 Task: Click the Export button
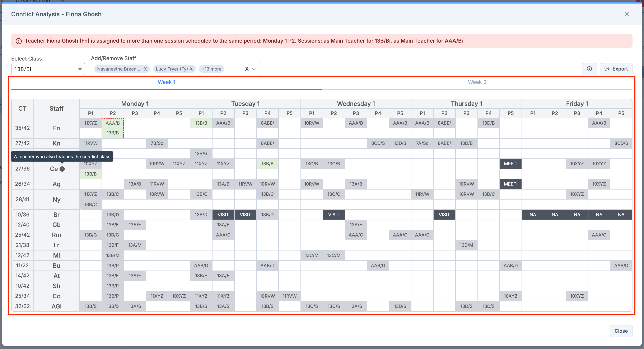click(x=616, y=69)
